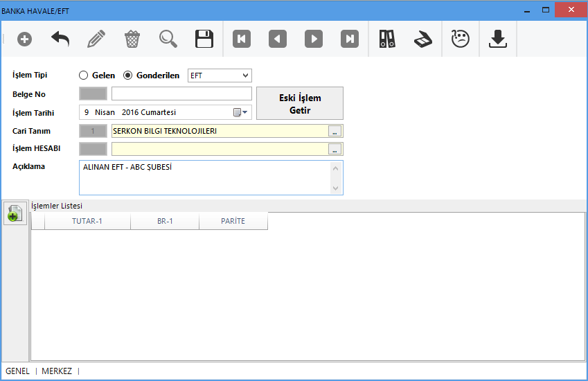Click the pencil edit icon
The width and height of the screenshot is (588, 381).
coord(96,39)
